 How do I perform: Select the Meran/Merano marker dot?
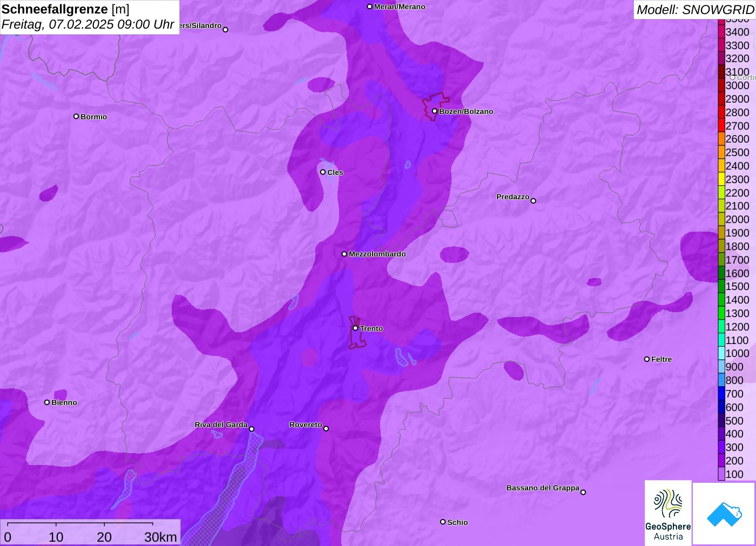[369, 6]
